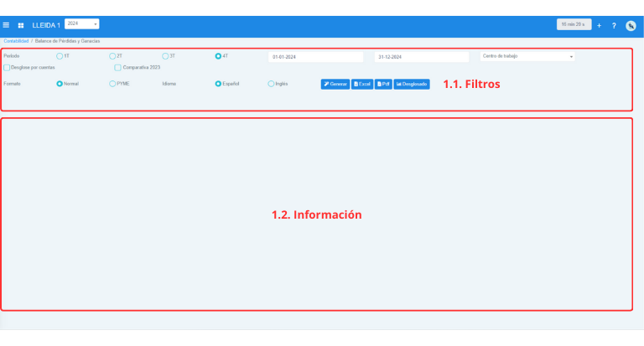This screenshot has height=346, width=644.
Task: Open help question mark icon
Action: pos(614,25)
